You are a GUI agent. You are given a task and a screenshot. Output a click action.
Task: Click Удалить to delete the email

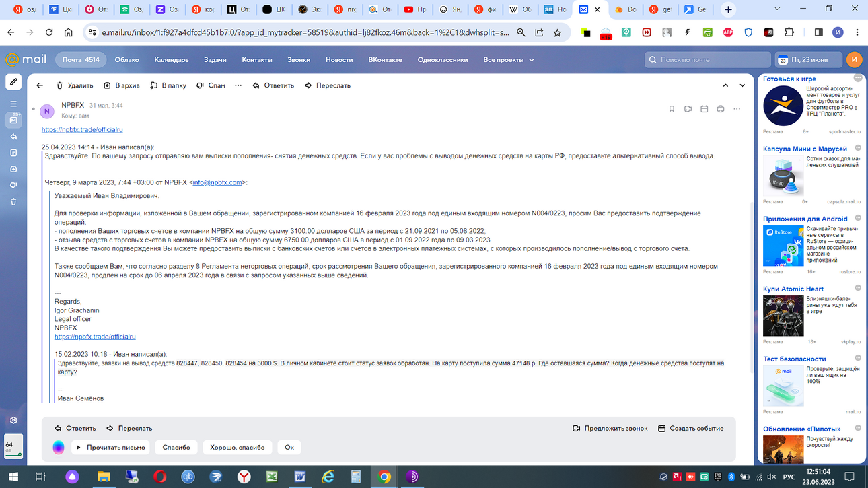tap(75, 85)
